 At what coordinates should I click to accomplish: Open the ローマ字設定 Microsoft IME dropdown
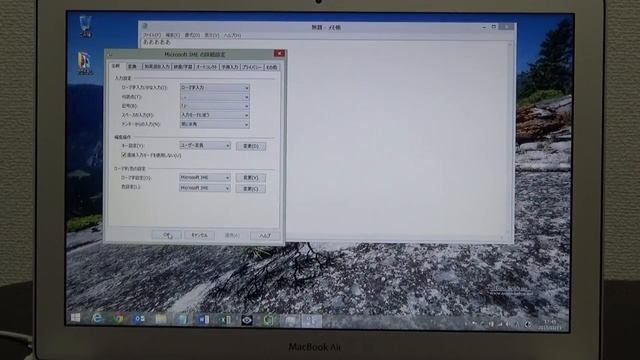(x=205, y=178)
